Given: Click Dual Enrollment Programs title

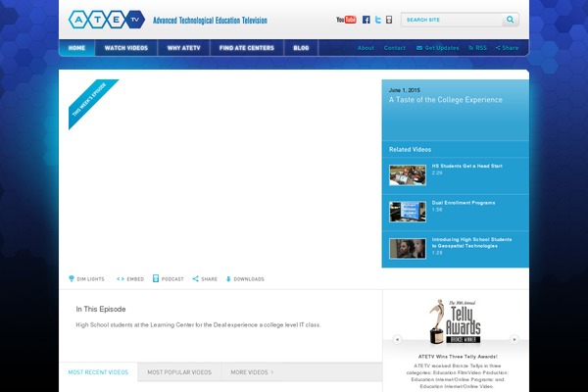Looking at the screenshot, I should (464, 203).
